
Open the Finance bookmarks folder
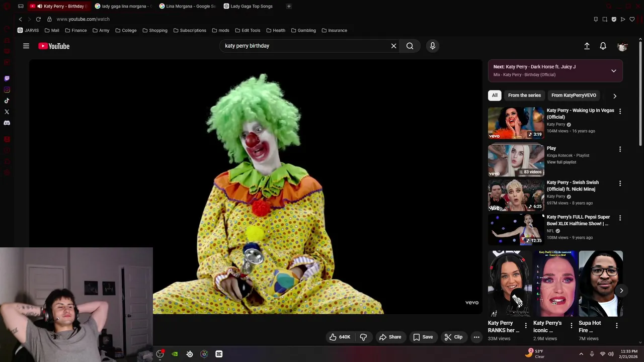point(75,30)
